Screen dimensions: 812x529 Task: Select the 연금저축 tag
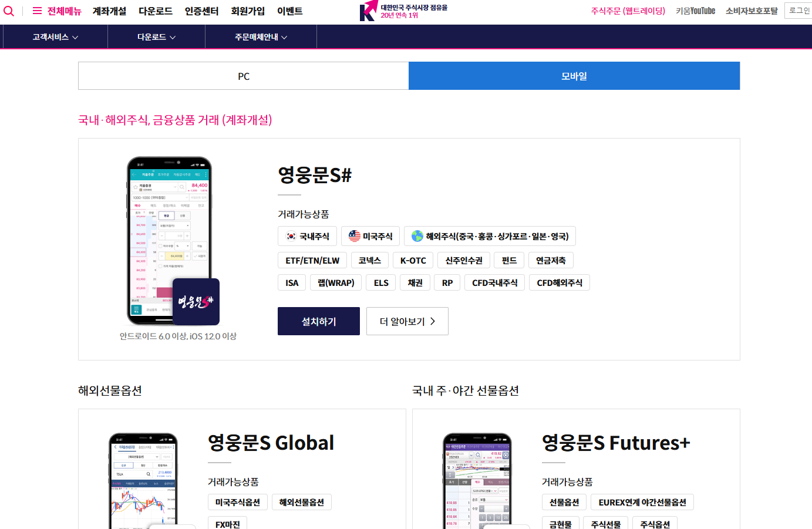[551, 260]
